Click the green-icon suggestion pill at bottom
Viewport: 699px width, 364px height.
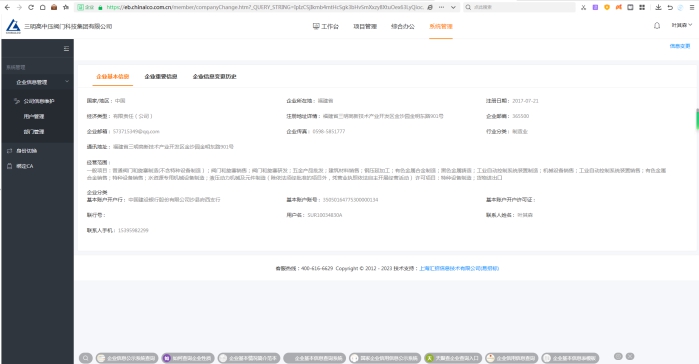tap(453, 358)
